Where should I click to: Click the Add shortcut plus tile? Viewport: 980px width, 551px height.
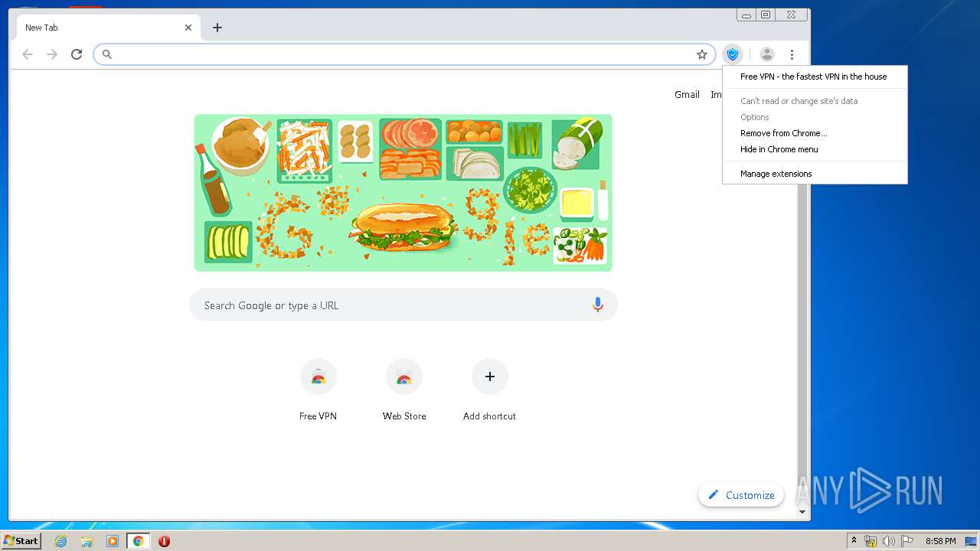[x=490, y=390]
